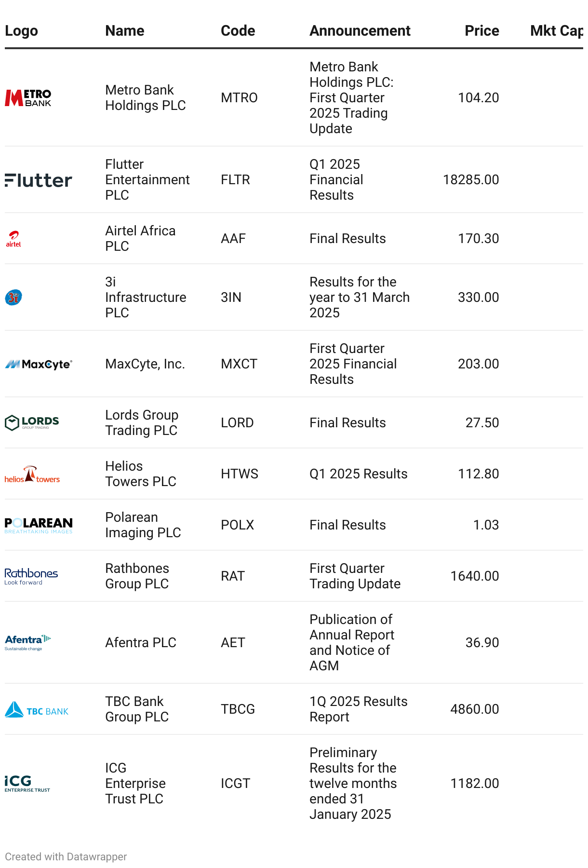Click the TBC Bank logo
This screenshot has width=588, height=868.
click(x=37, y=709)
